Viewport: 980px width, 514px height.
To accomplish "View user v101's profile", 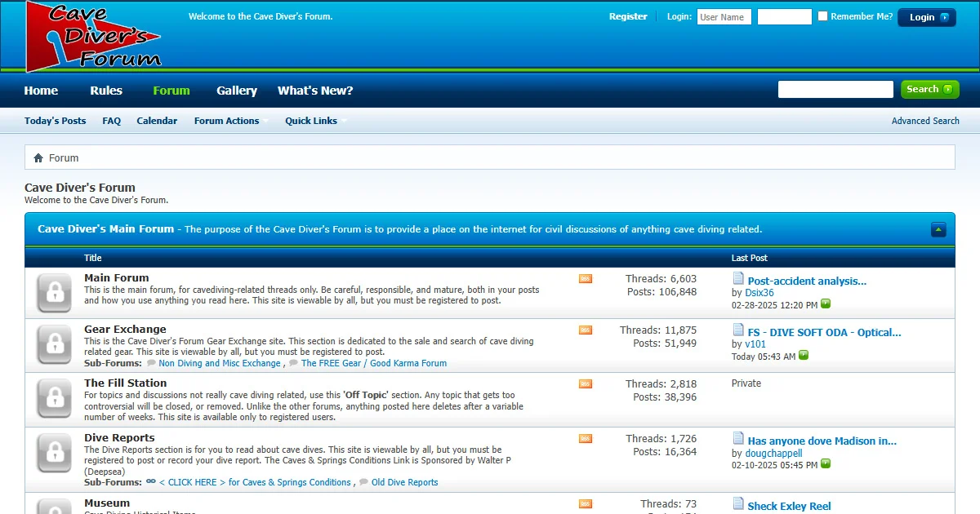I will (755, 344).
